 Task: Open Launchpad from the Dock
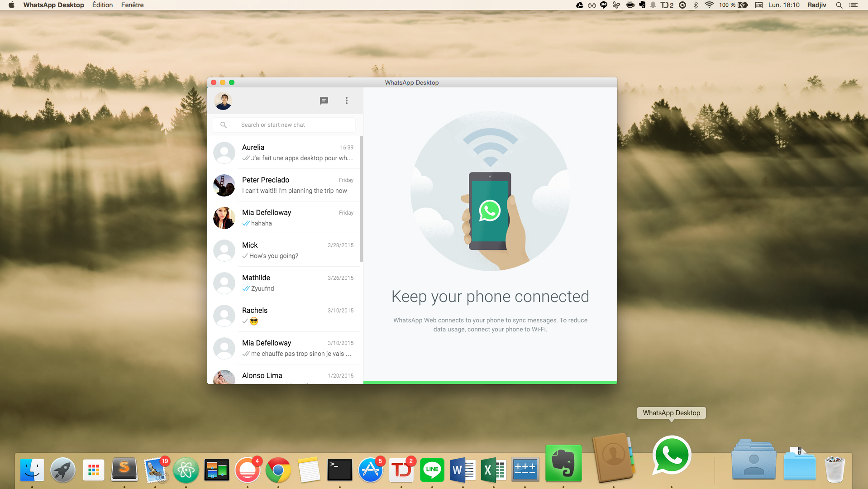pos(62,470)
